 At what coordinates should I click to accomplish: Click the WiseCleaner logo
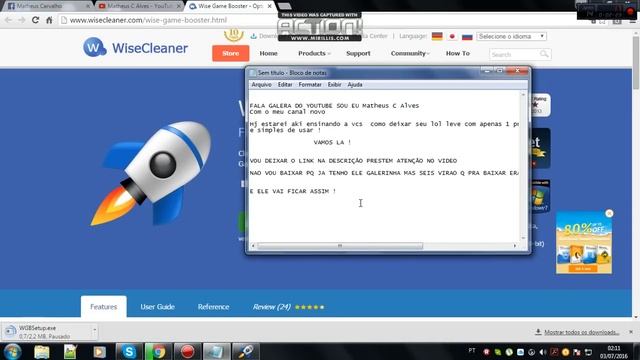coord(136,47)
